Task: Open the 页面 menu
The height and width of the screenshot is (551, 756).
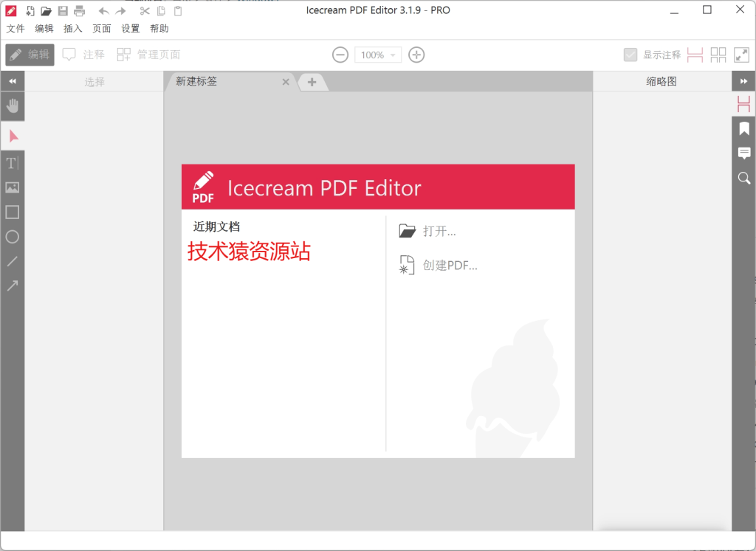Action: (102, 29)
